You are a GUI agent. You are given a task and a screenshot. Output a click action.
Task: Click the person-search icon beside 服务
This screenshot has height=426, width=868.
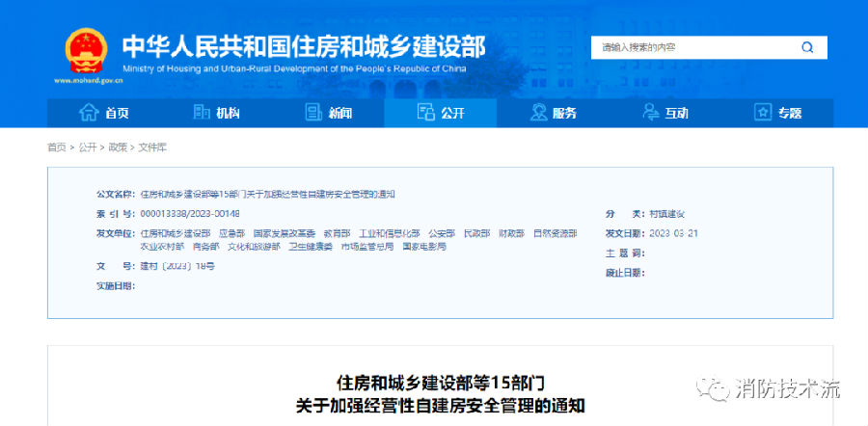tap(538, 113)
